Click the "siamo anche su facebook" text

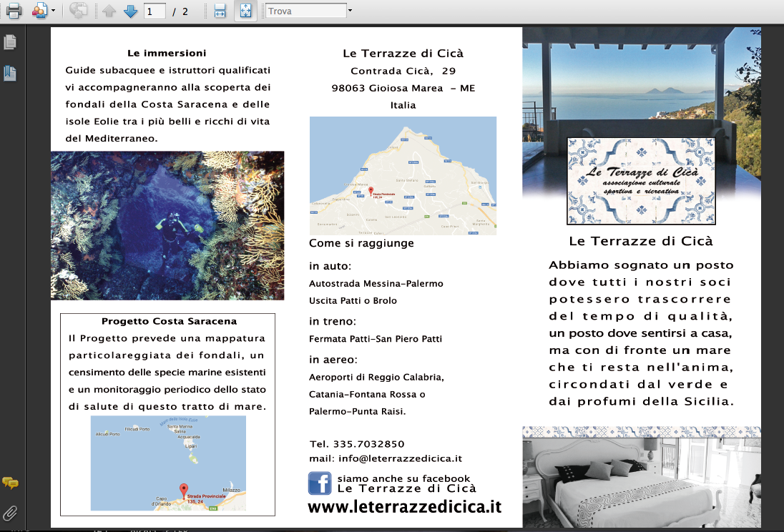(404, 478)
